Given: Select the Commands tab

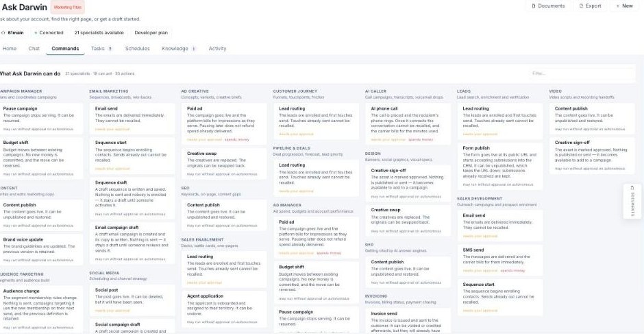Looking at the screenshot, I should [x=65, y=49].
